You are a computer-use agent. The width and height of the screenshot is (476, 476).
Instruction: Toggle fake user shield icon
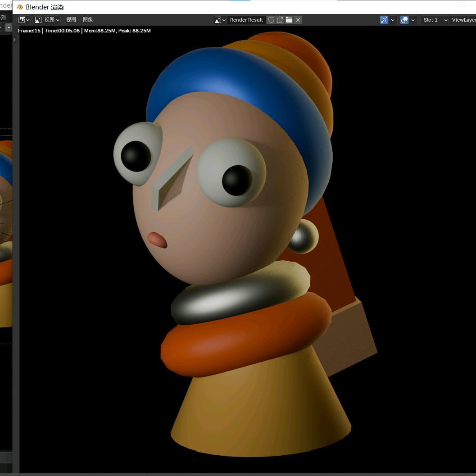click(271, 20)
